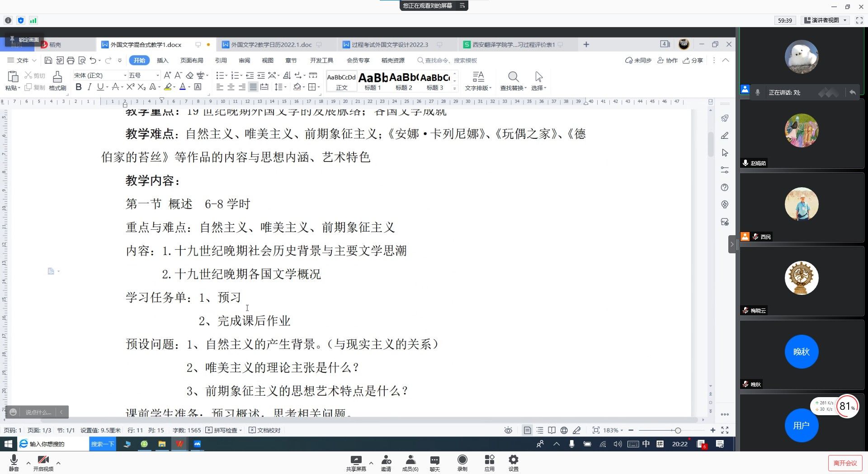Click the print preview icon
The width and height of the screenshot is (868, 474).
pyautogui.click(x=82, y=60)
